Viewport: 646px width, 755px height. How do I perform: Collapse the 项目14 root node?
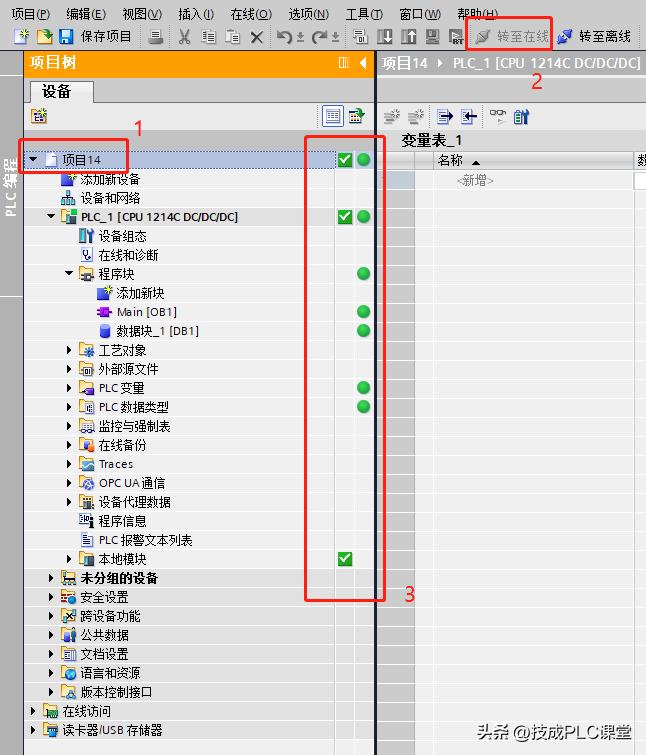click(x=33, y=159)
